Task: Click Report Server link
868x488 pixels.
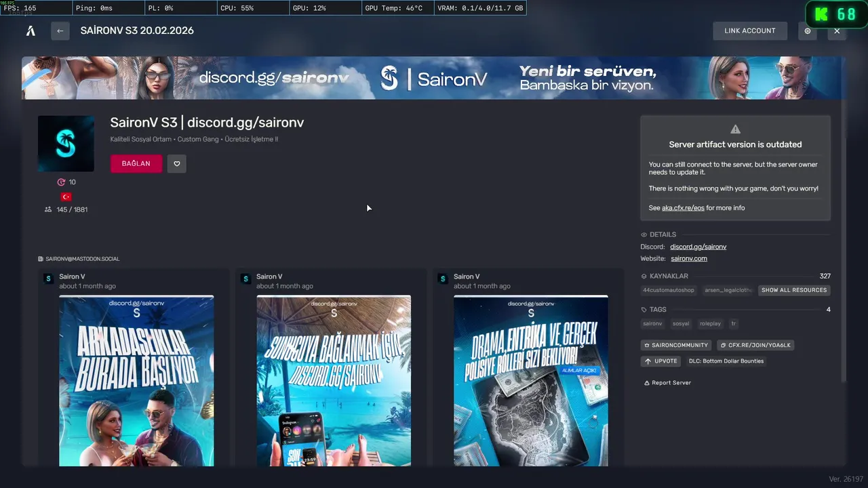Action: coord(667,383)
